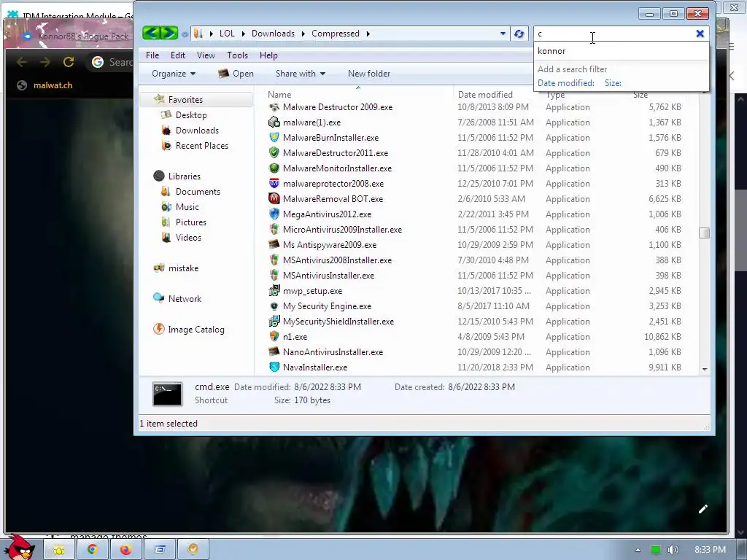Select Ms Antispyware2009.exe icon

tap(274, 245)
